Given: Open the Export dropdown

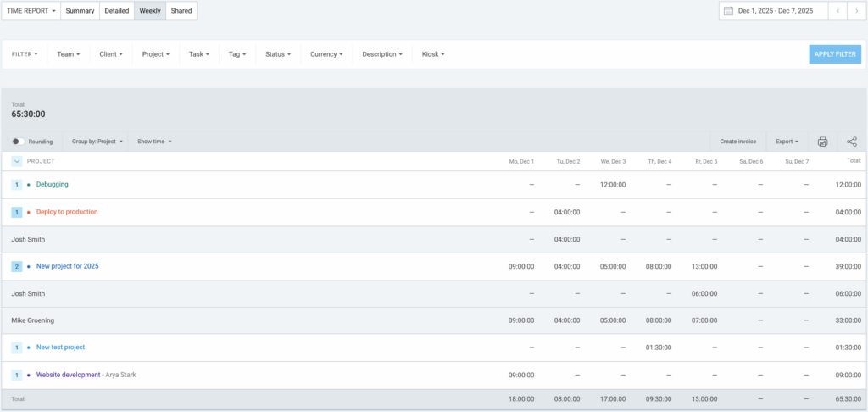Looking at the screenshot, I should (x=787, y=142).
